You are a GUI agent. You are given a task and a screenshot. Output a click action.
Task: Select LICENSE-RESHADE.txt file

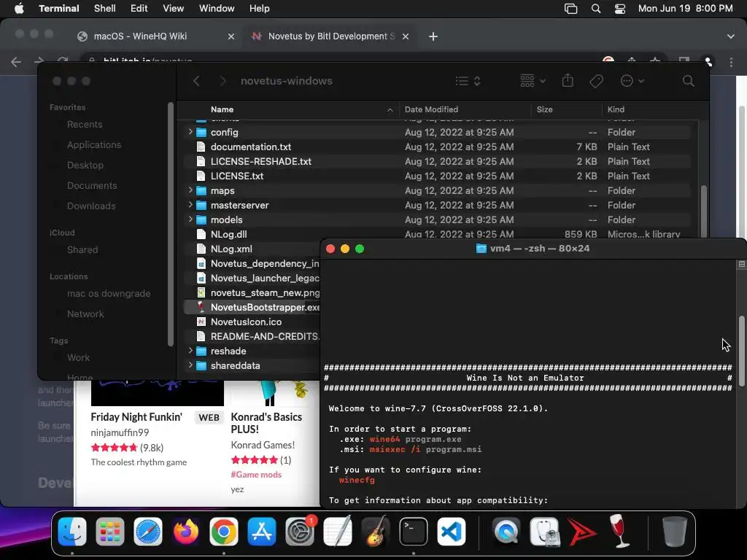coord(260,161)
